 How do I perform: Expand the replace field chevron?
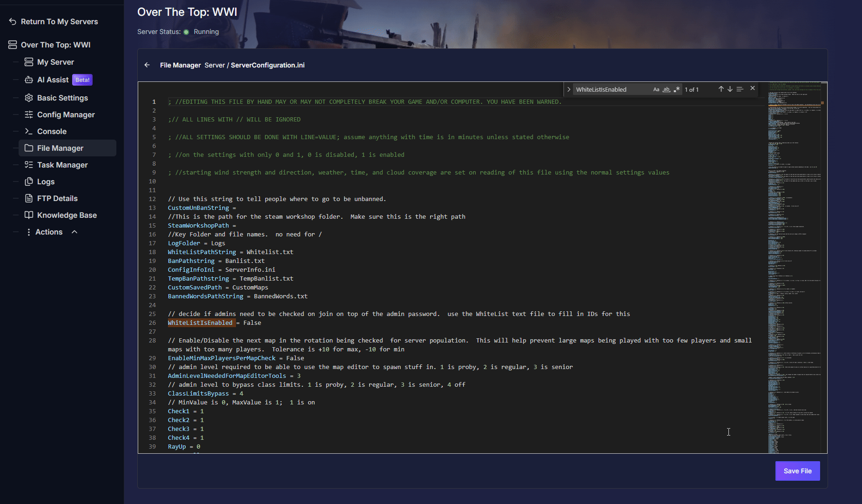click(x=569, y=89)
